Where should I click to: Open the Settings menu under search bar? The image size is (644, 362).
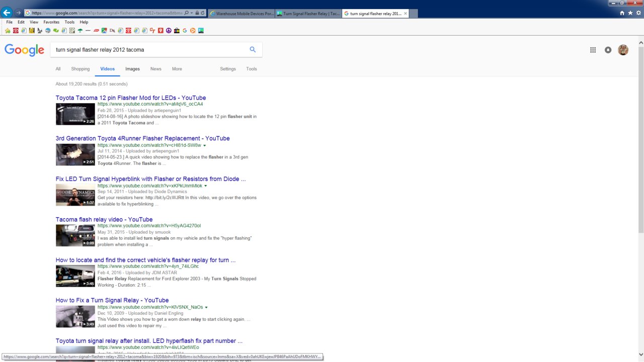pos(228,69)
